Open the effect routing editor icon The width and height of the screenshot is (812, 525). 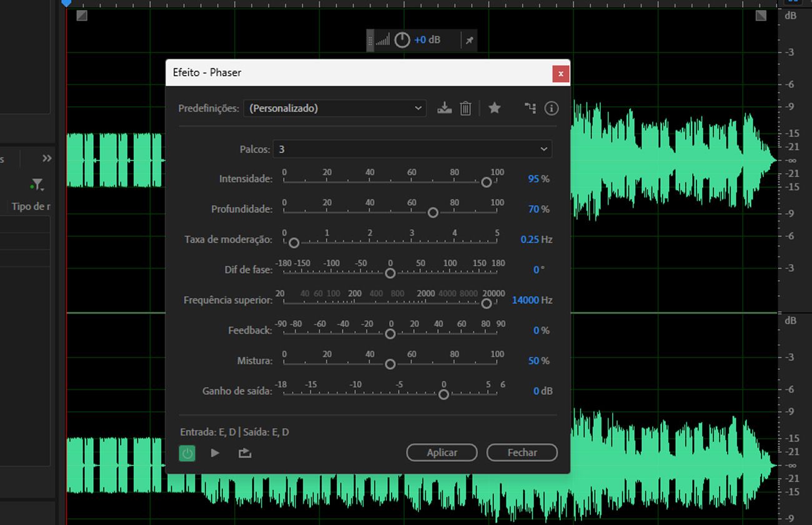coord(530,107)
